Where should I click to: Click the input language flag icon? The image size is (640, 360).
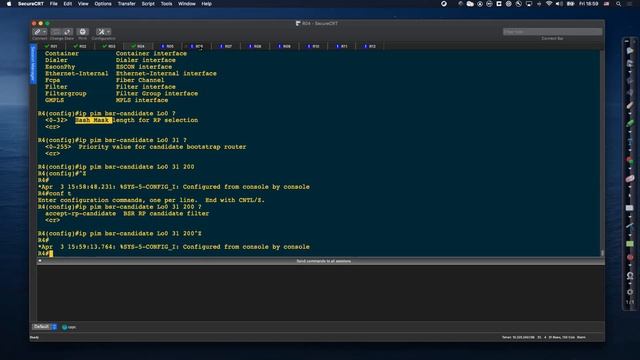(x=607, y=4)
